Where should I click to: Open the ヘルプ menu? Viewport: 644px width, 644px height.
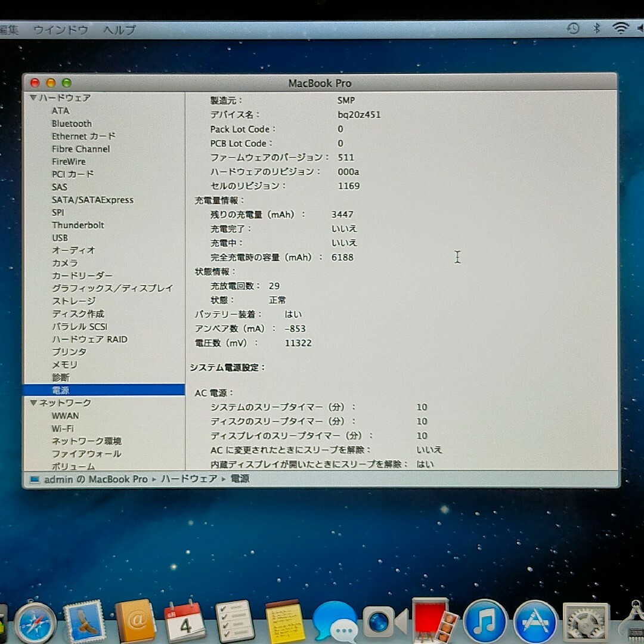pyautogui.click(x=119, y=30)
